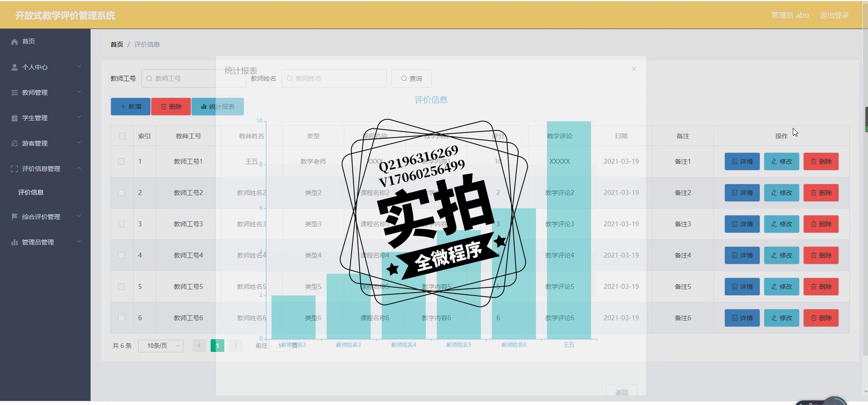
Task: View 详情 for row 备注1
Action: pos(742,161)
